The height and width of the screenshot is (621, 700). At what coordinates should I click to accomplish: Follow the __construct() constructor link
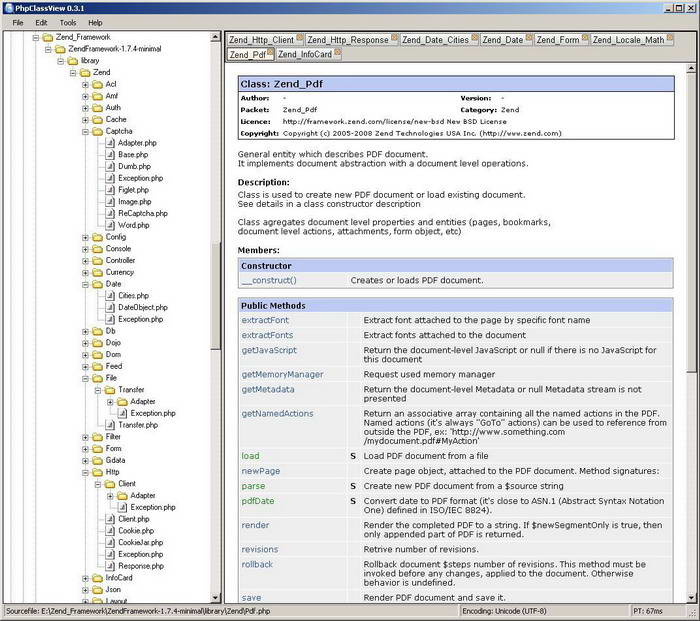269,281
